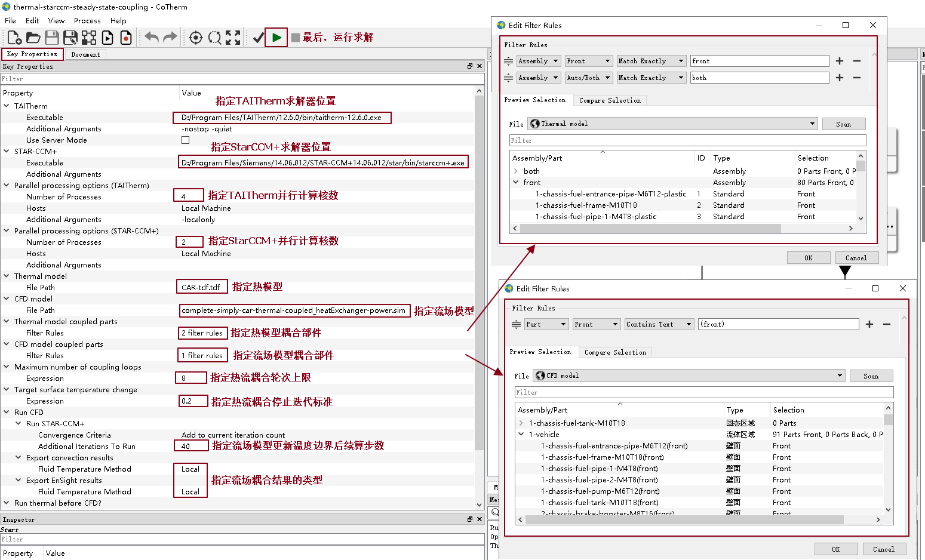Open the Contains Text dropdown

(x=659, y=324)
